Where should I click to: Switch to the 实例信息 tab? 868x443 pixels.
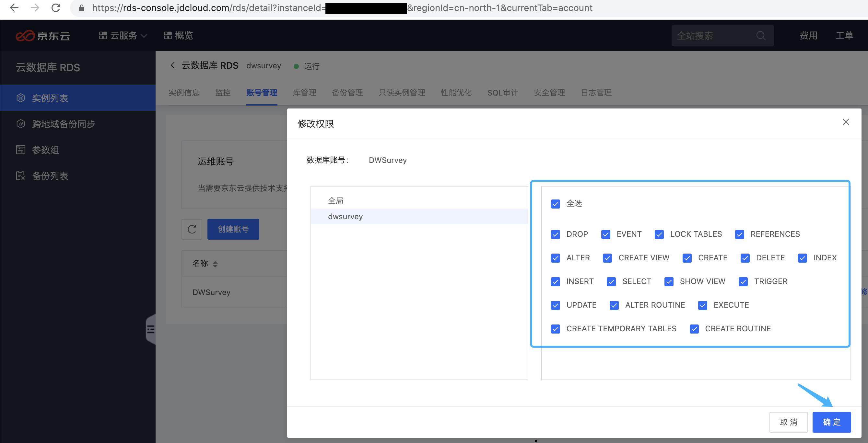coord(184,93)
